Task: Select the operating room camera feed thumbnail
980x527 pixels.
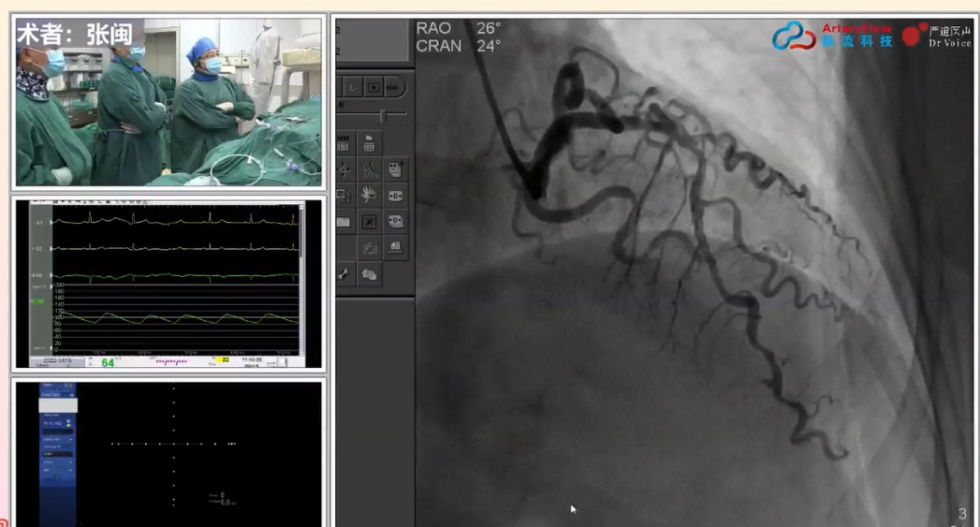Action: (168, 101)
